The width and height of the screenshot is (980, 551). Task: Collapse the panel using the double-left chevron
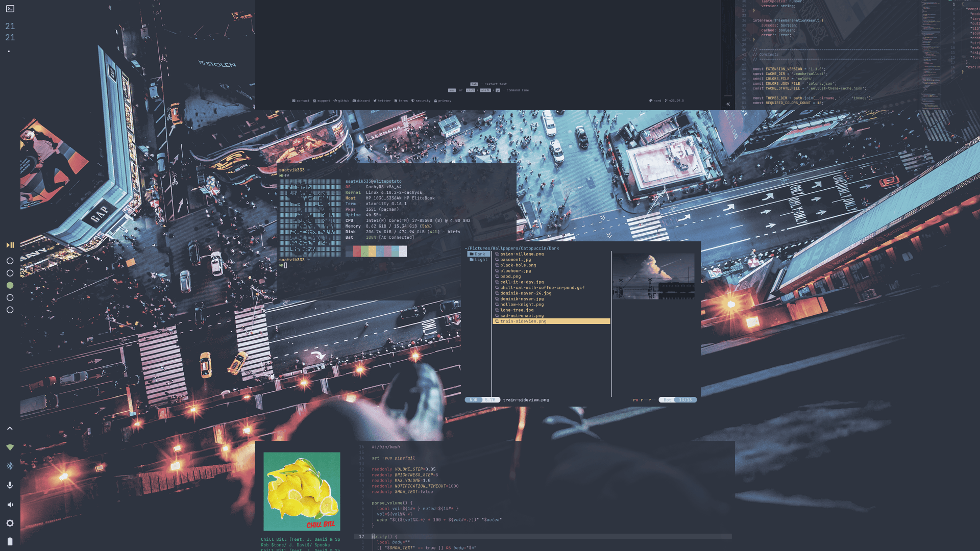coord(728,104)
